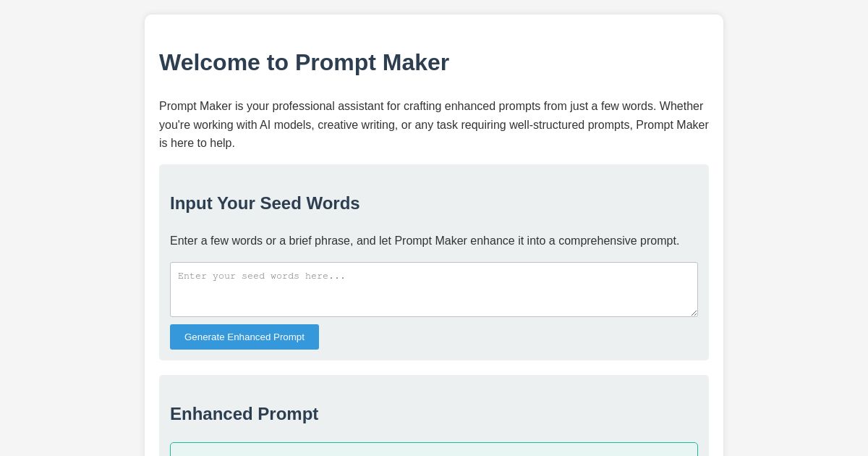Click the top edge of the content card
The width and height of the screenshot is (868, 456).
click(x=434, y=17)
